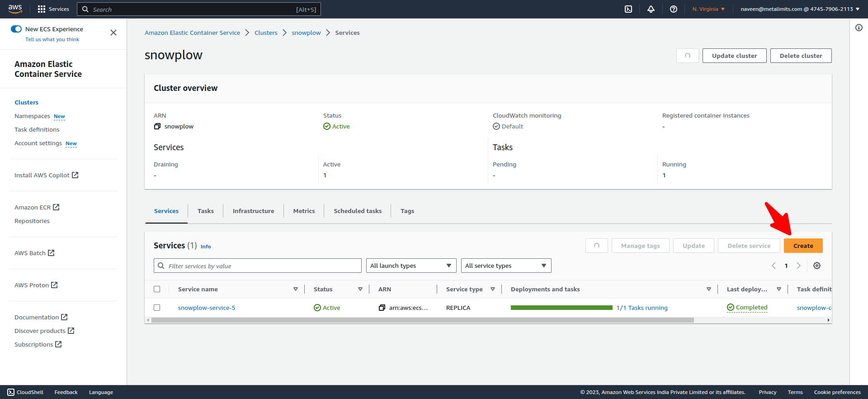Click the Update service button

point(694,246)
